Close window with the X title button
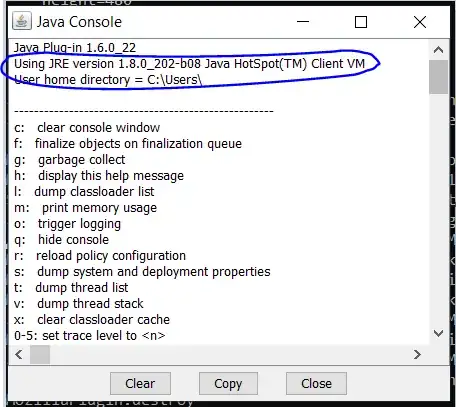The image size is (456, 407). (420, 22)
